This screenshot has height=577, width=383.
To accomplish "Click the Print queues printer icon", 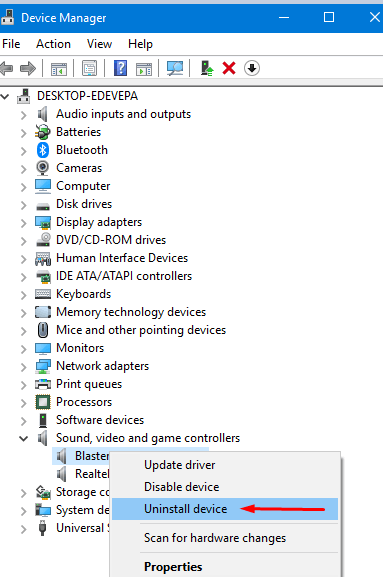I will [x=43, y=384].
